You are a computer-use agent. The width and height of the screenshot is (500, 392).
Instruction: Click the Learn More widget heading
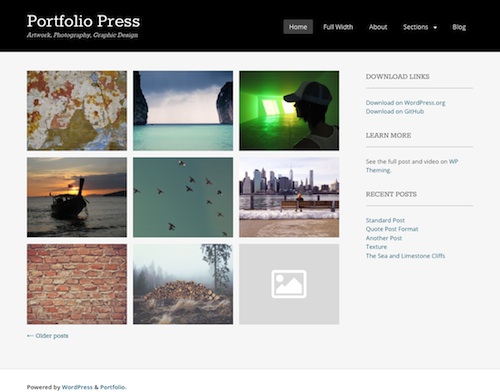388,135
